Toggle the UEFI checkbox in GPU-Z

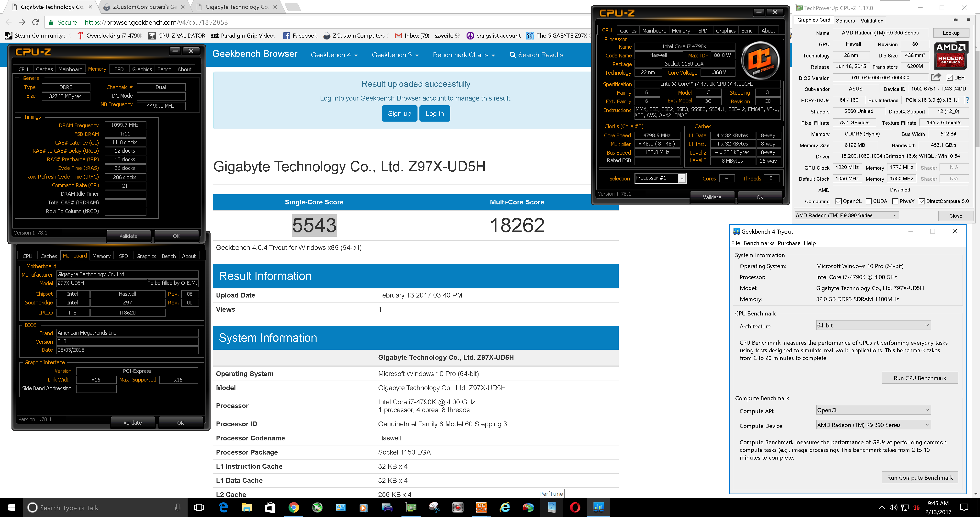(x=950, y=78)
